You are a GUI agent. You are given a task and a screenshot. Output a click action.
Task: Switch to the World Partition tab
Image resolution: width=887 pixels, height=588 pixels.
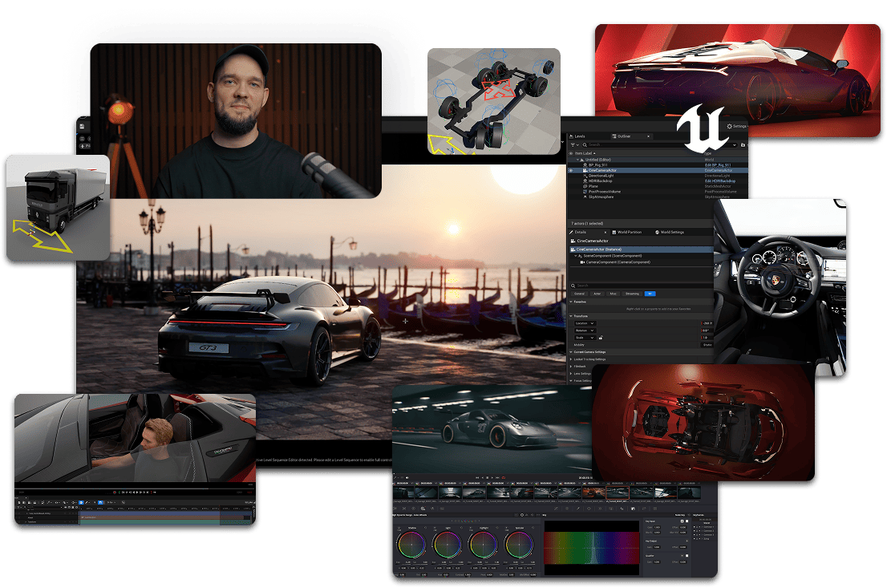point(627,232)
